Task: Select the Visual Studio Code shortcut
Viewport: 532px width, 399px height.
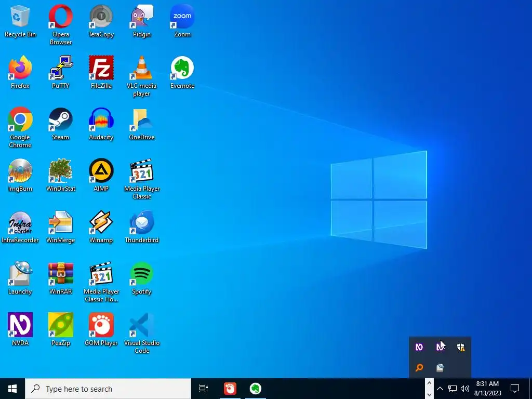Action: pyautogui.click(x=141, y=334)
